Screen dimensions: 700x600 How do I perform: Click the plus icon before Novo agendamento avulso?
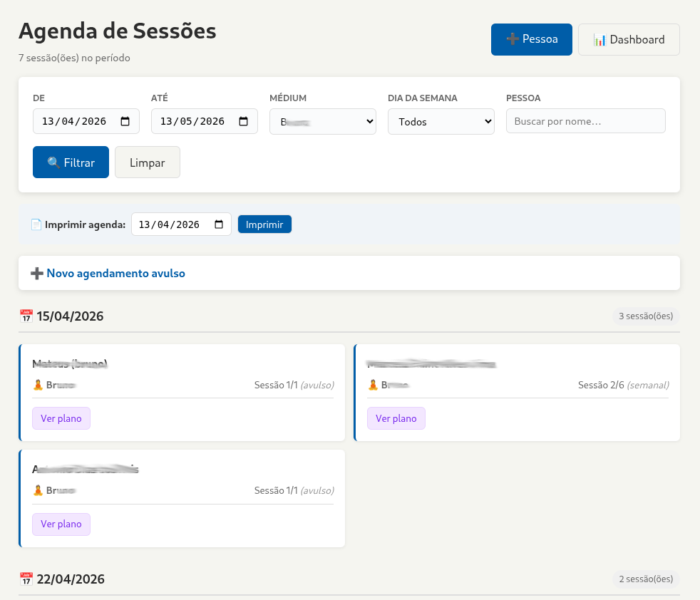pyautogui.click(x=36, y=272)
